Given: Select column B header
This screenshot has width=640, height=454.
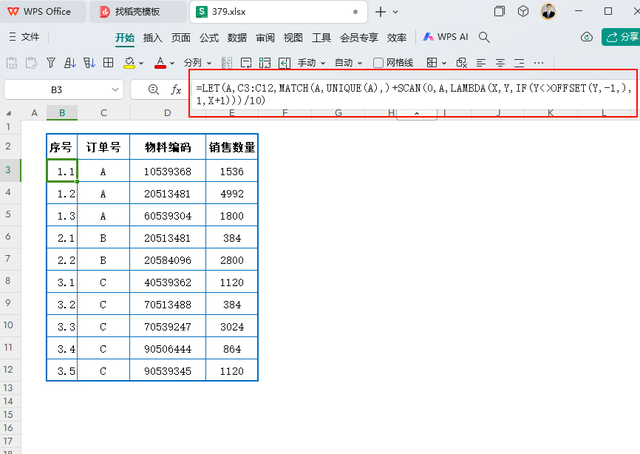Looking at the screenshot, I should (x=62, y=113).
